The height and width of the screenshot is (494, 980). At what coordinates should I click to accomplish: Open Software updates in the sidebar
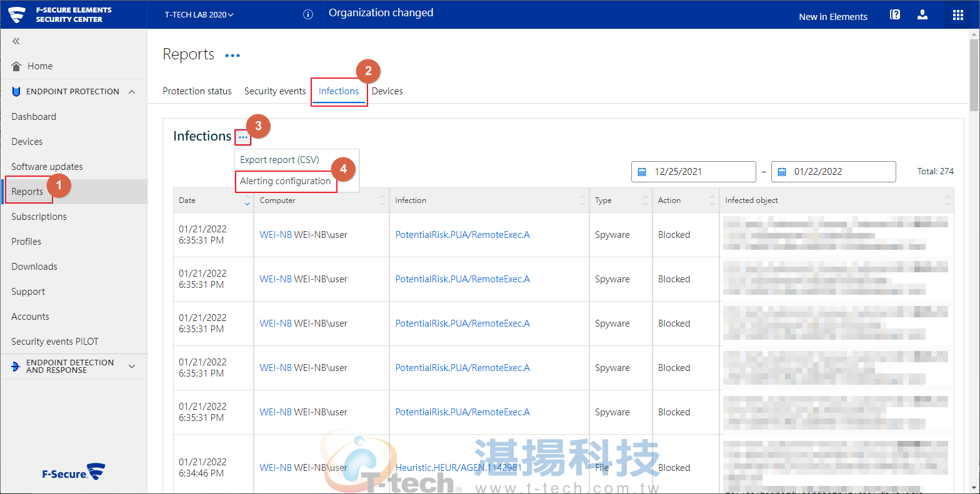pos(47,167)
